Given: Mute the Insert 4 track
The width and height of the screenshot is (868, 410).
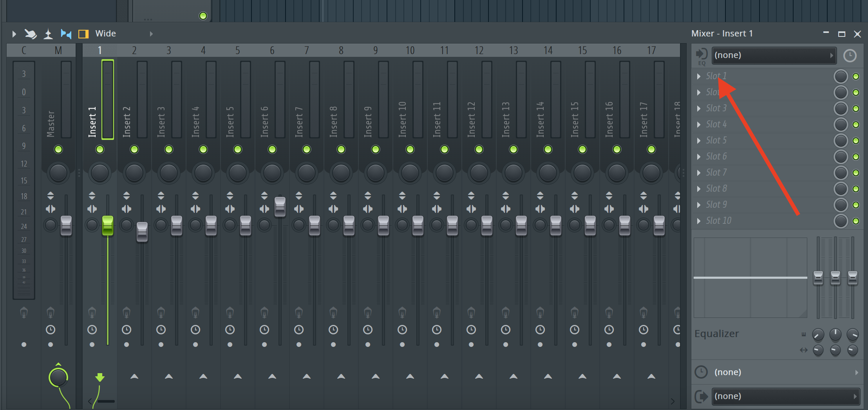Looking at the screenshot, I should pos(203,149).
